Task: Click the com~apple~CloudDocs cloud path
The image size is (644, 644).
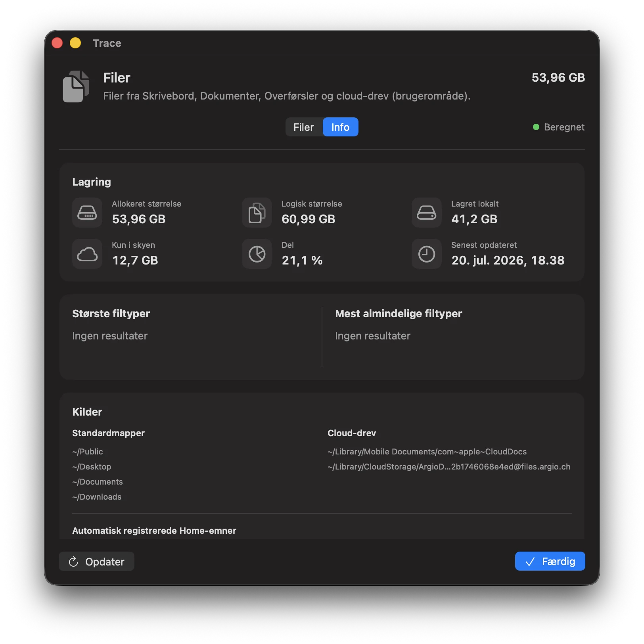Action: pyautogui.click(x=427, y=452)
